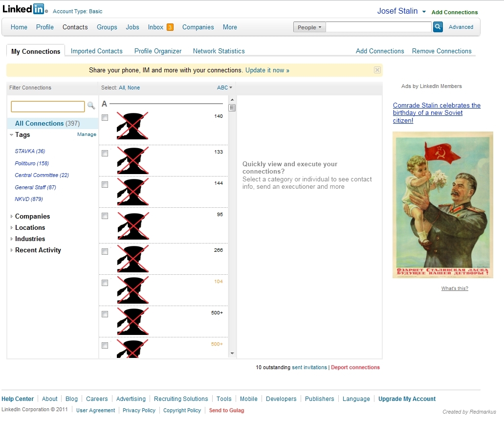Expand the Industries filter
Viewport: 504px width, 421px height.
pos(12,239)
